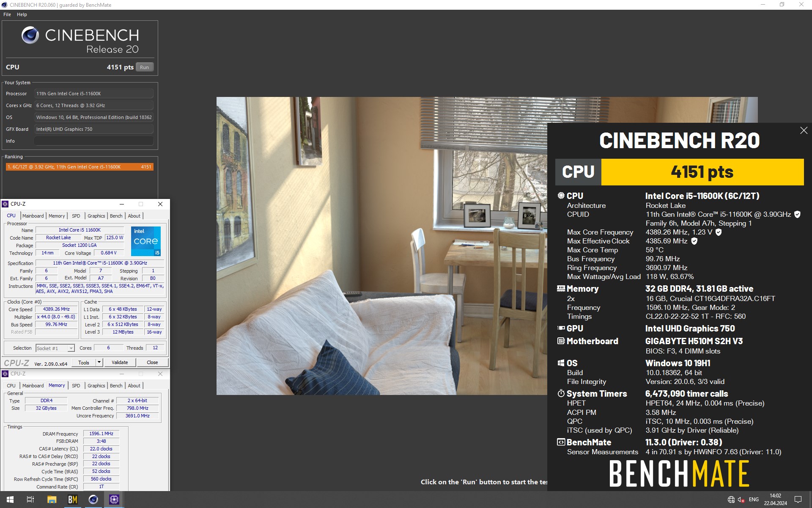
Task: Click the Memory section icon in BenchMate
Action: tap(561, 289)
